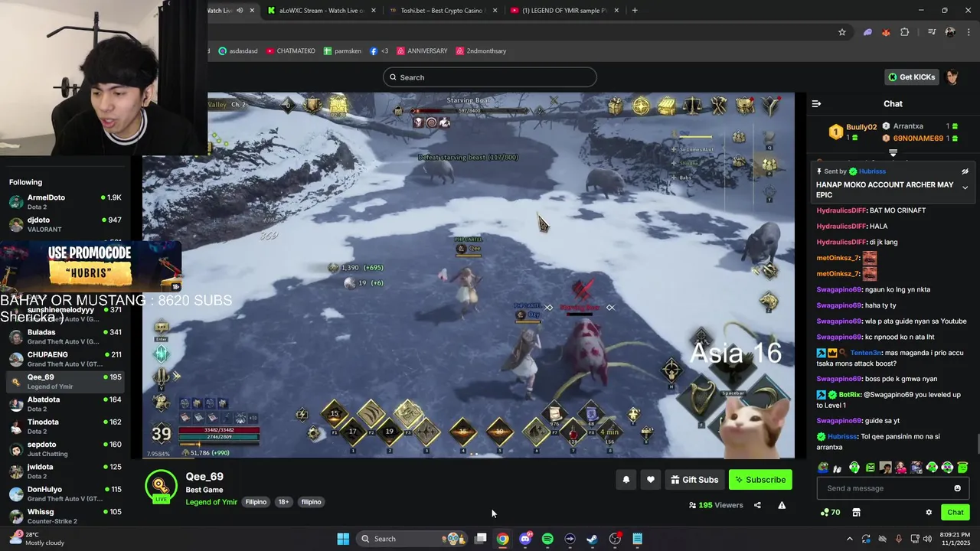
Task: Open the asdasdasd bookmark
Action: [x=238, y=51]
